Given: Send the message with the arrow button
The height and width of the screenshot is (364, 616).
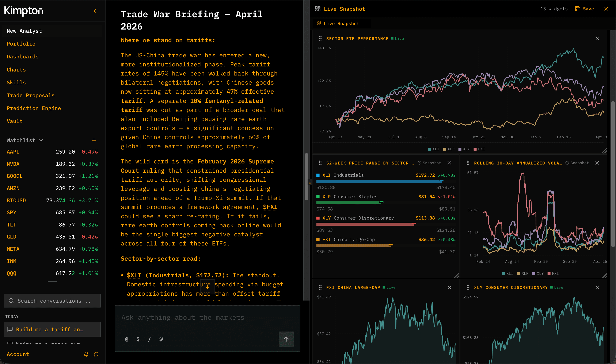Looking at the screenshot, I should pos(286,339).
